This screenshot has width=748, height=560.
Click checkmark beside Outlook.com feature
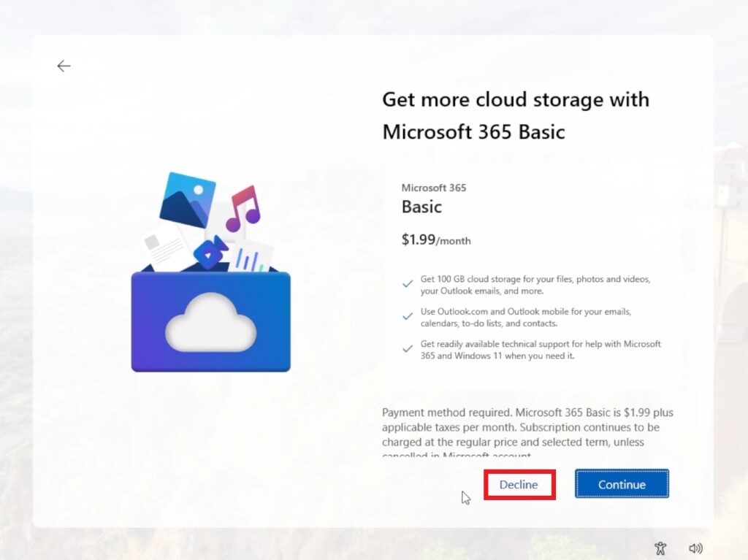point(408,317)
